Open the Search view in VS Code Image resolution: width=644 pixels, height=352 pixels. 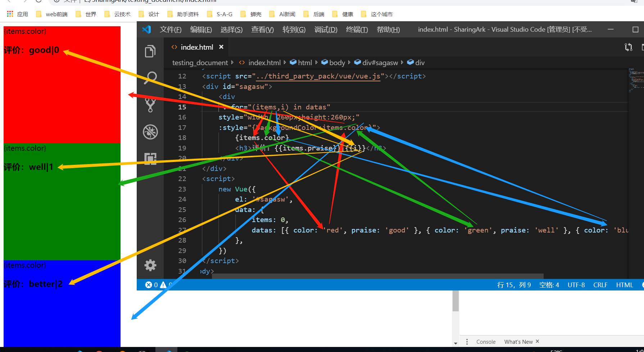(x=150, y=78)
